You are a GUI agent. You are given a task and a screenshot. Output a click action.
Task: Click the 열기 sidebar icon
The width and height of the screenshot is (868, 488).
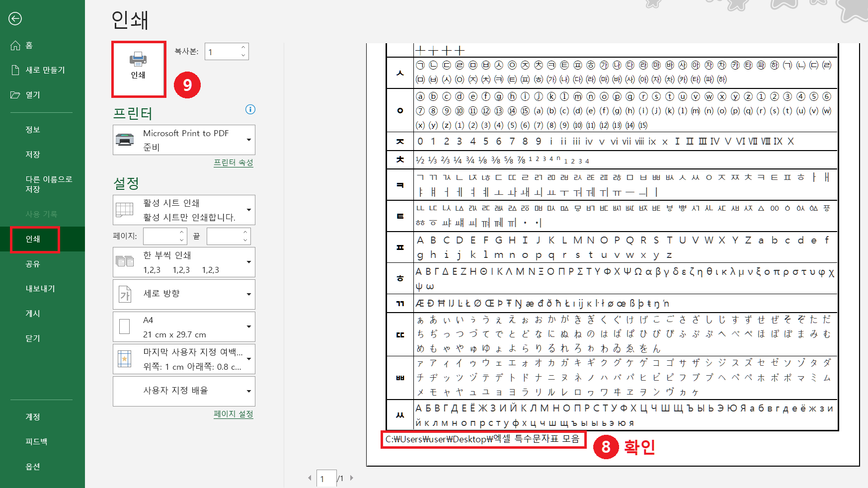[33, 95]
